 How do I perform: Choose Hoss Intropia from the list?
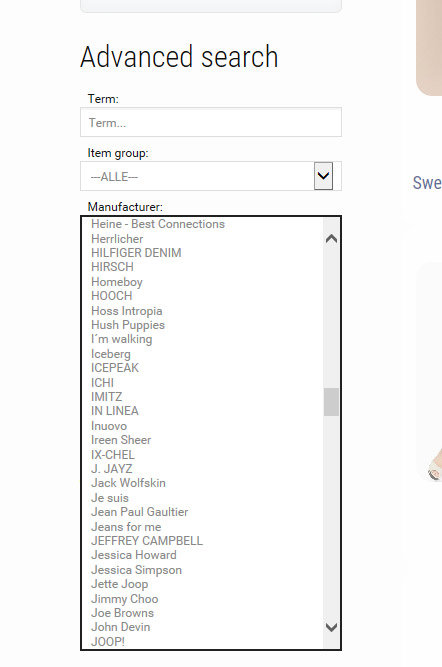[126, 311]
